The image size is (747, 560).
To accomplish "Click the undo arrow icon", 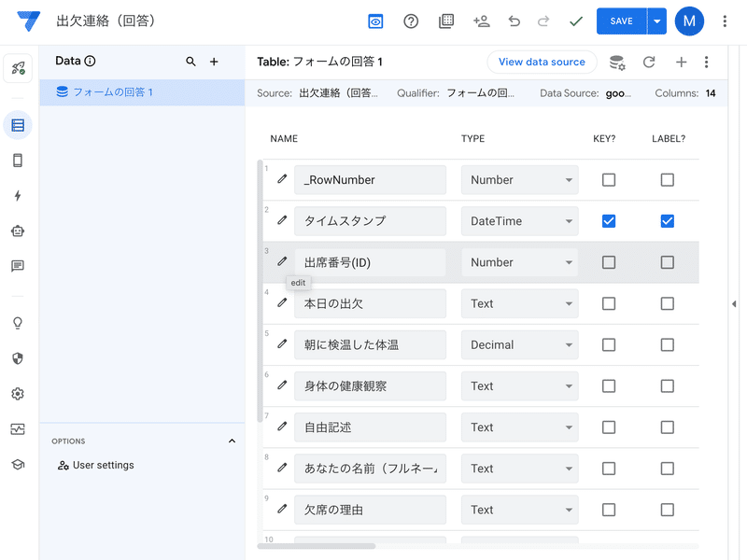I will tap(514, 21).
